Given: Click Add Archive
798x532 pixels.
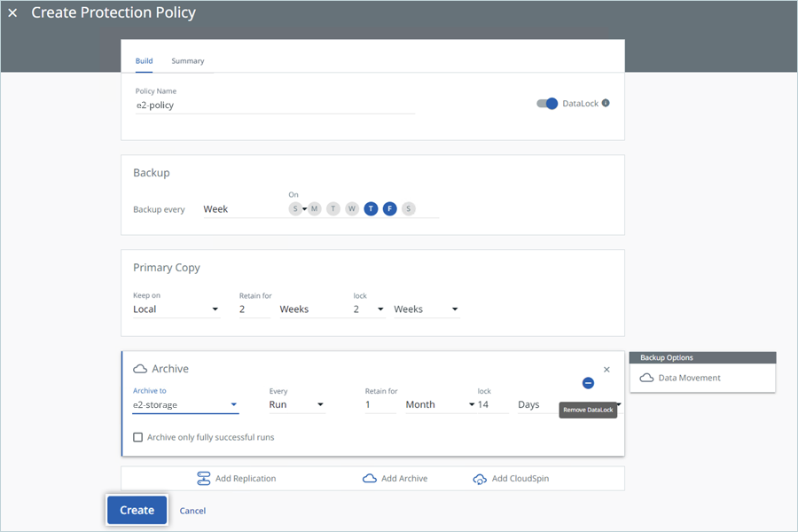Looking at the screenshot, I should 395,479.
